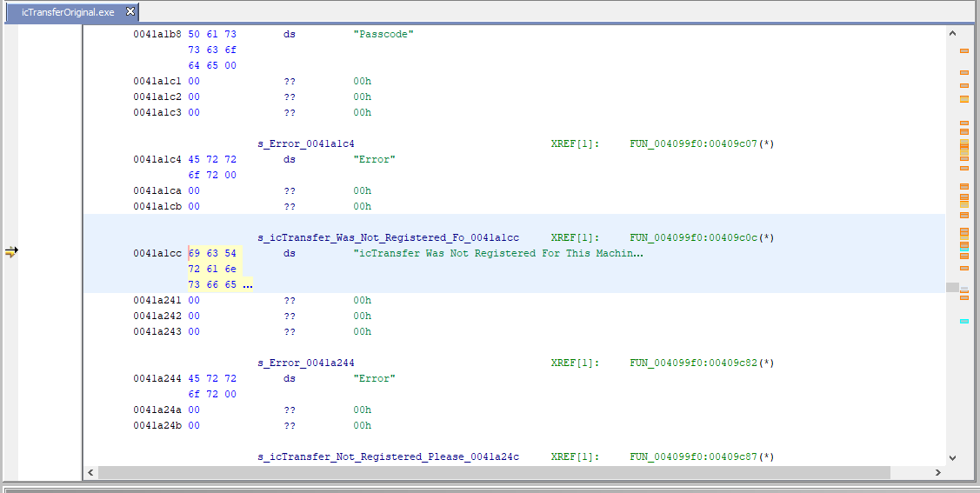This screenshot has height=493, width=980.
Task: Click horizontal scrollbar left arrow
Action: [90, 473]
